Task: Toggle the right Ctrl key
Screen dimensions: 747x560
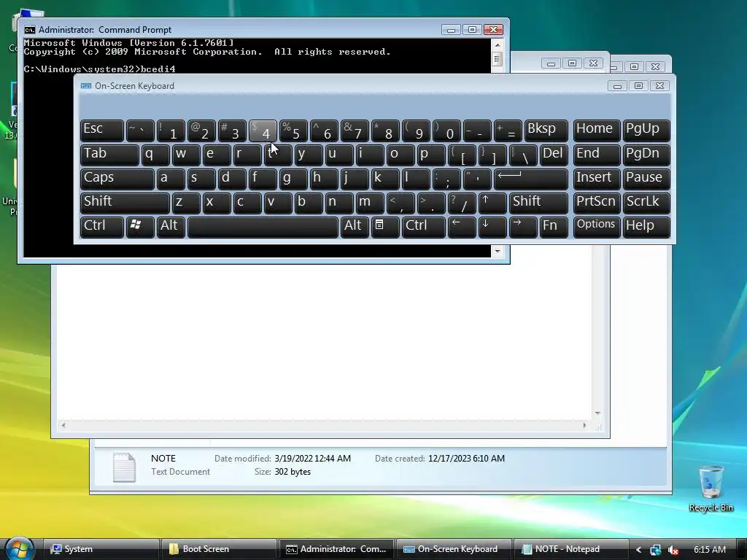Action: pyautogui.click(x=424, y=227)
